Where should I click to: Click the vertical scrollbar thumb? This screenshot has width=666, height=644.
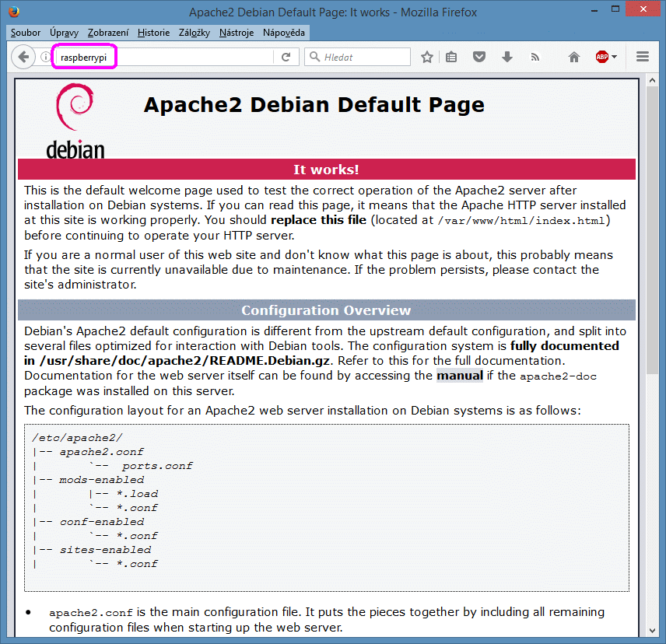pyautogui.click(x=652, y=229)
